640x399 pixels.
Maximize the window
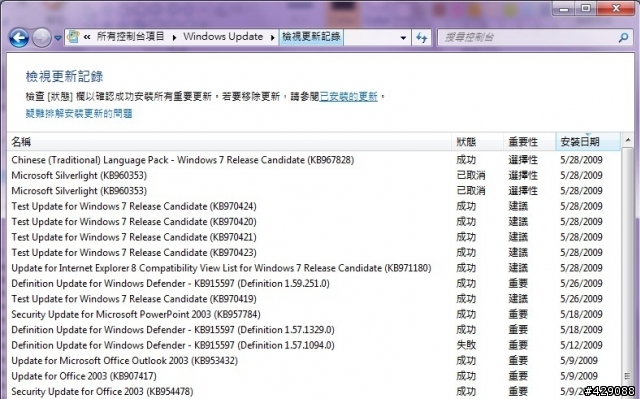[x=586, y=8]
